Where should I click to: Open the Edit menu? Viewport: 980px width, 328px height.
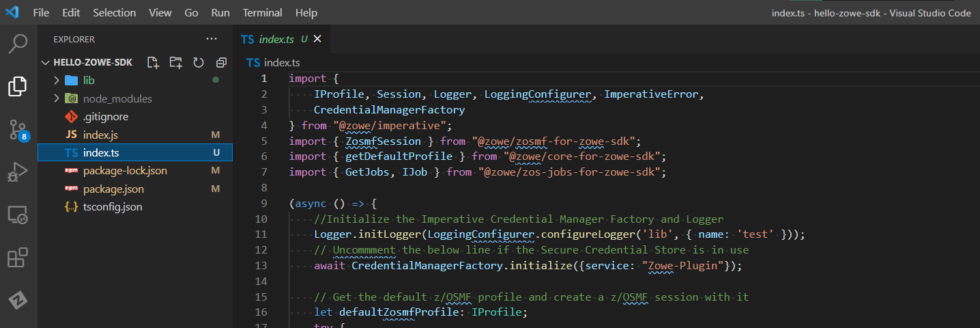click(x=71, y=12)
